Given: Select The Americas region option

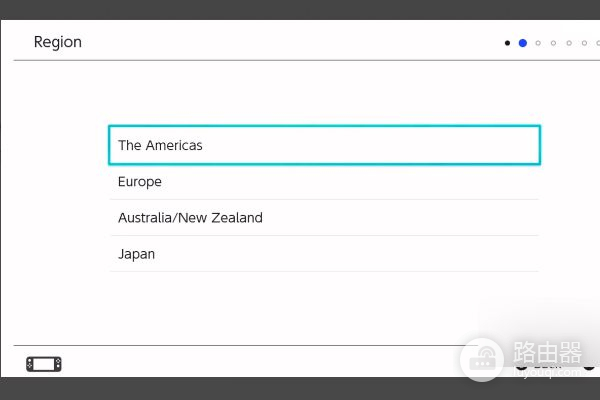Looking at the screenshot, I should pos(324,145).
